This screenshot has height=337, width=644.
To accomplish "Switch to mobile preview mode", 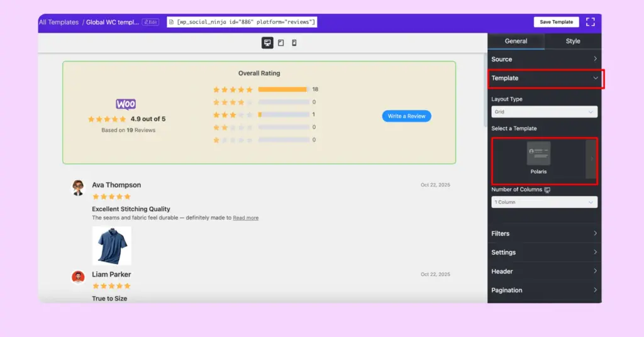I will point(294,43).
